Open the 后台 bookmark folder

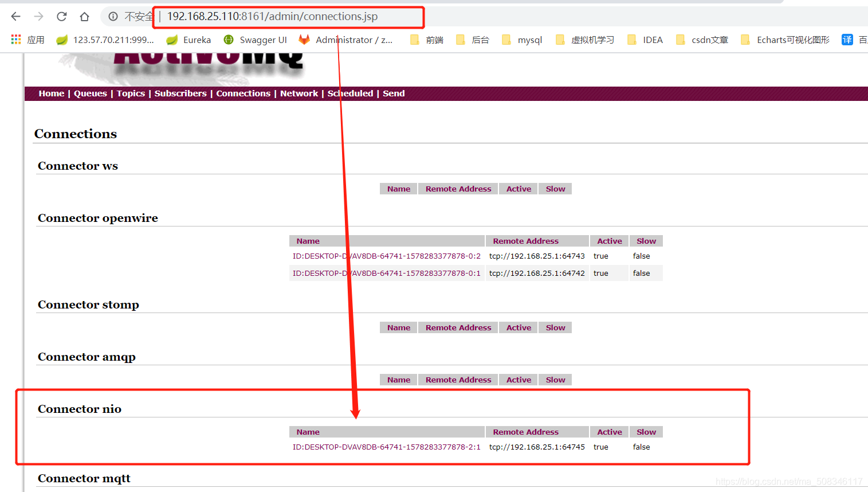[x=473, y=40]
